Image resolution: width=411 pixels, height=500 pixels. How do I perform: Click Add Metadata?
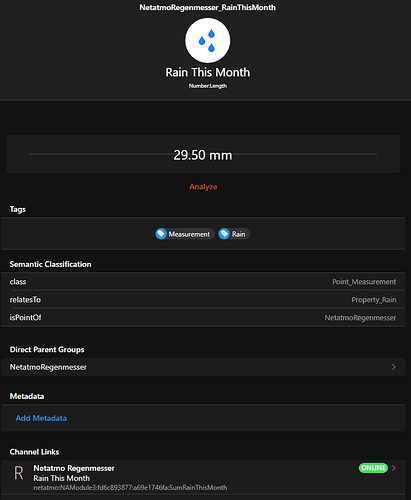click(41, 418)
